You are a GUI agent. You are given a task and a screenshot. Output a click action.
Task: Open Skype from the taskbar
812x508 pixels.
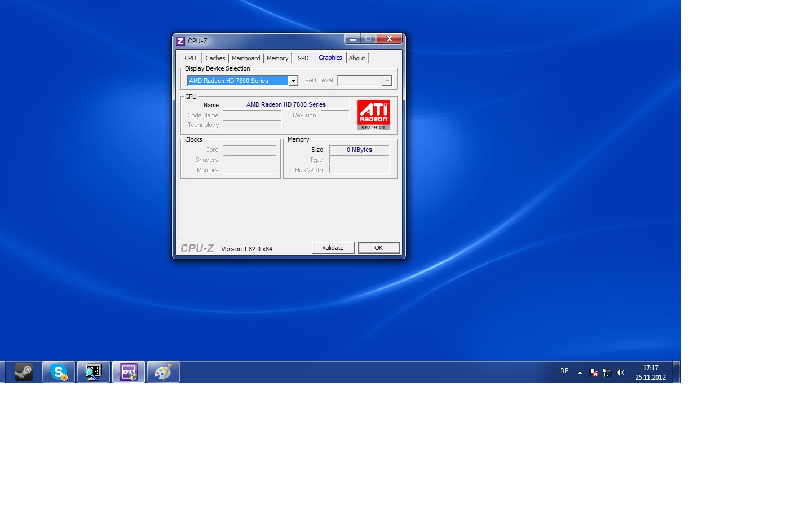59,372
